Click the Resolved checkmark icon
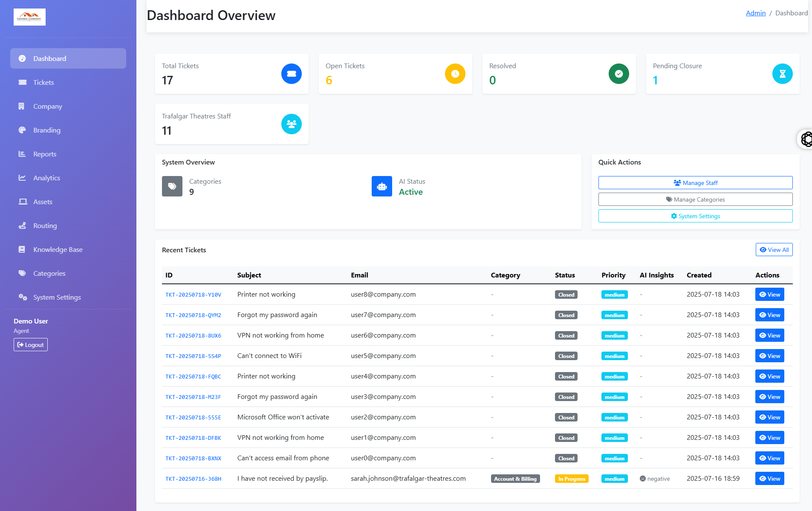 point(619,74)
